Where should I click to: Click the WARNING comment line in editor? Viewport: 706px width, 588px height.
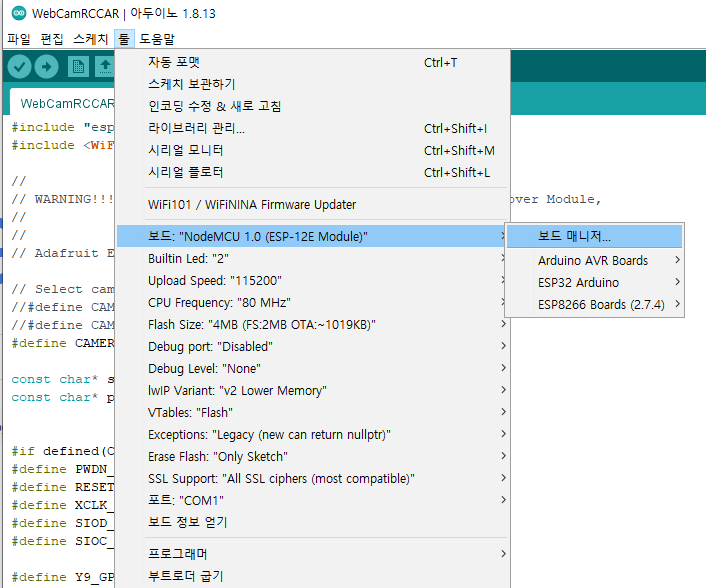click(x=63, y=199)
